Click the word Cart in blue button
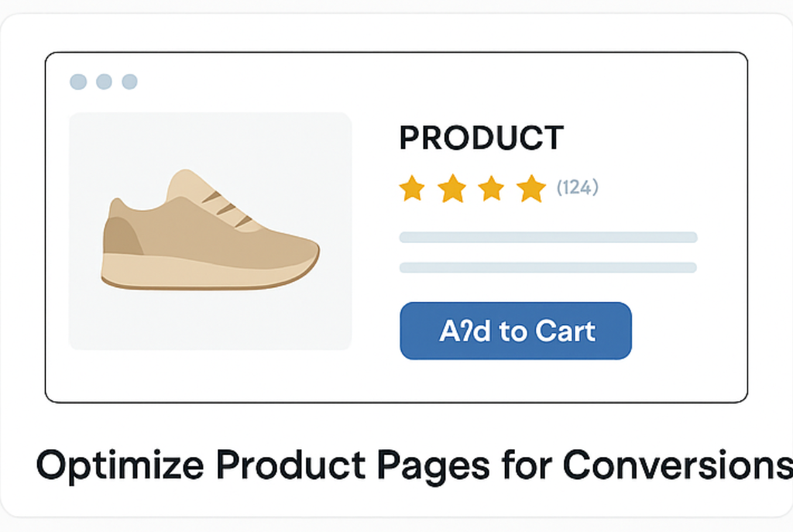This screenshot has width=793, height=532. pos(565,331)
